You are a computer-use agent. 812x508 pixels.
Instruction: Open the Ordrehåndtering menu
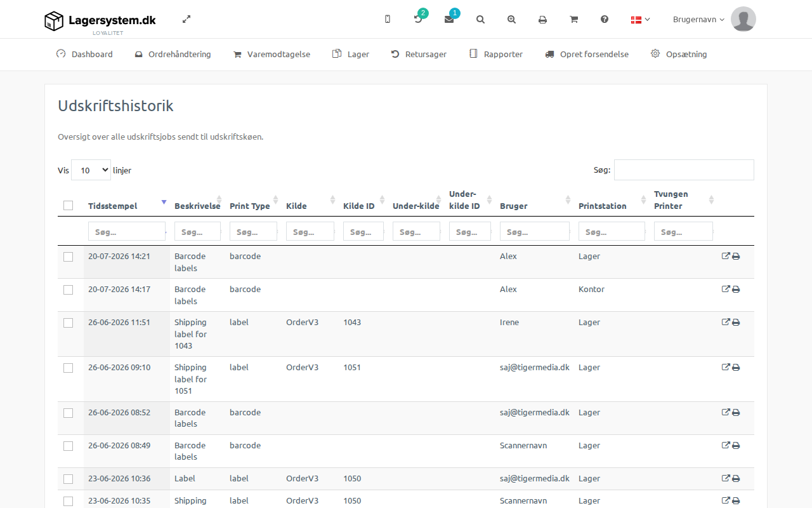coord(173,55)
